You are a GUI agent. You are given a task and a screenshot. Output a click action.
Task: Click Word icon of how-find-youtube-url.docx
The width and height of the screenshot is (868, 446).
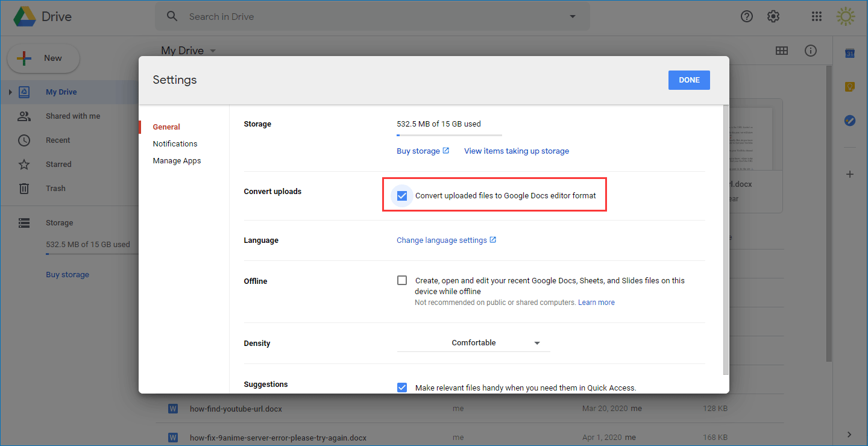click(x=173, y=409)
